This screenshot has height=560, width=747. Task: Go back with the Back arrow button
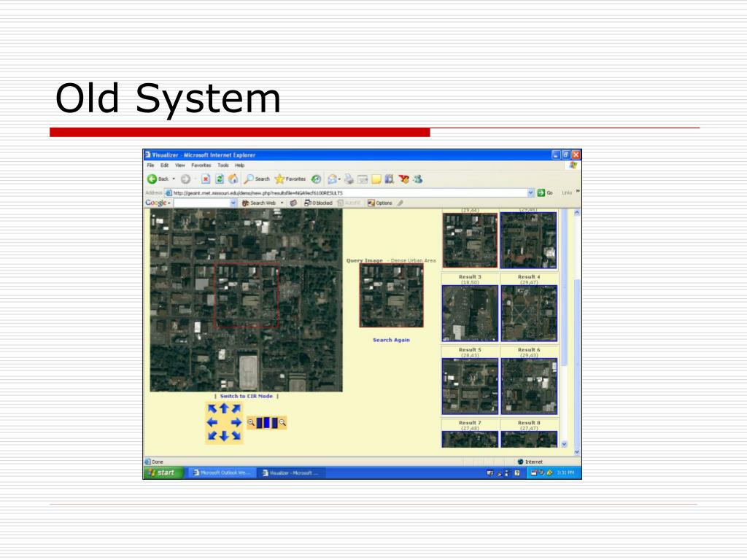158,179
